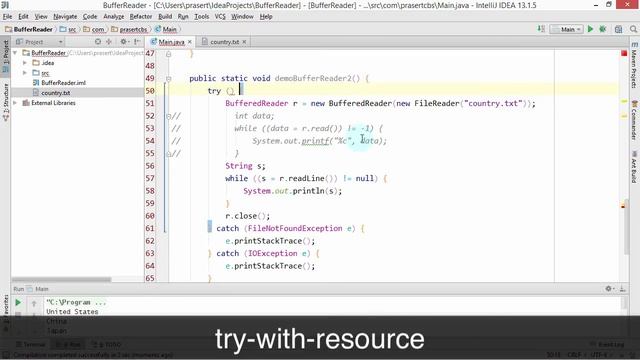Viewport: 640px width, 360px height.
Task: Rerun Main with the green arrow in Run panel
Action: pyautogui.click(x=18, y=302)
